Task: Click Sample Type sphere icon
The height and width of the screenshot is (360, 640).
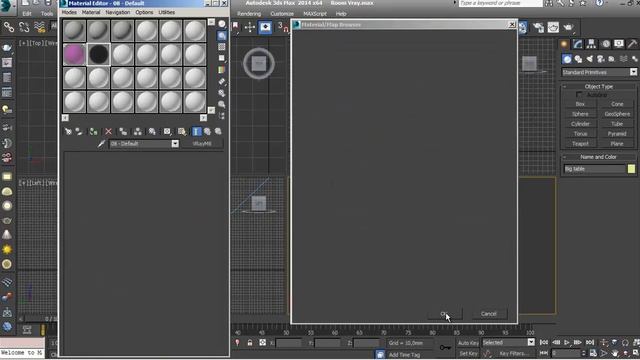Action: pyautogui.click(x=222, y=24)
